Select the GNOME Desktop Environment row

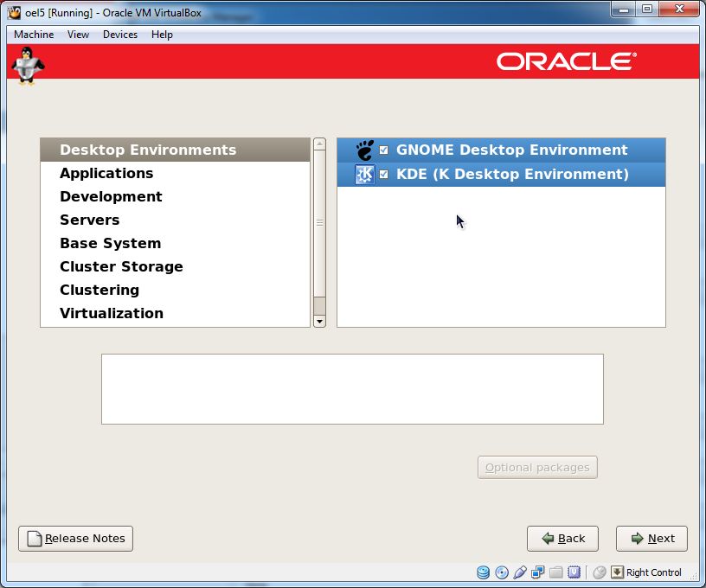click(x=501, y=150)
